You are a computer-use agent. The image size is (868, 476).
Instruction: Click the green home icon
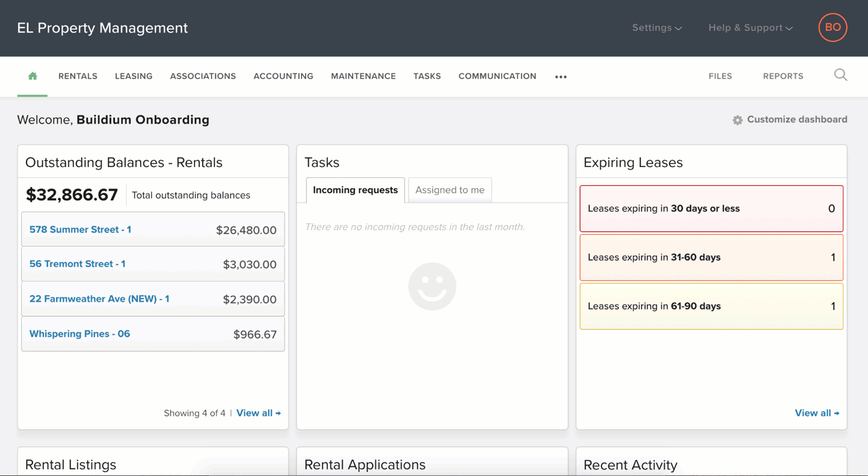click(x=33, y=76)
